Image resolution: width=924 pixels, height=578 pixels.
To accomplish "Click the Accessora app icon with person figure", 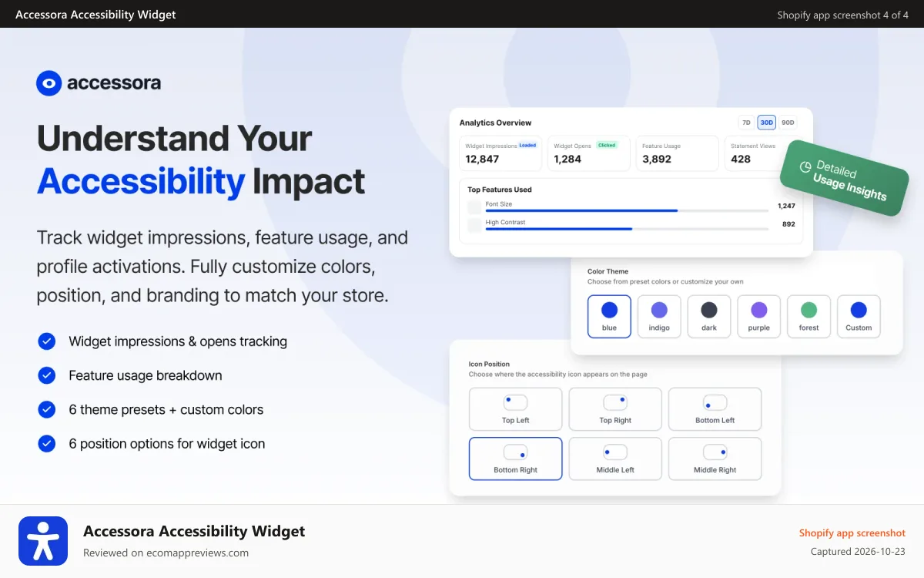I will pyautogui.click(x=43, y=541).
